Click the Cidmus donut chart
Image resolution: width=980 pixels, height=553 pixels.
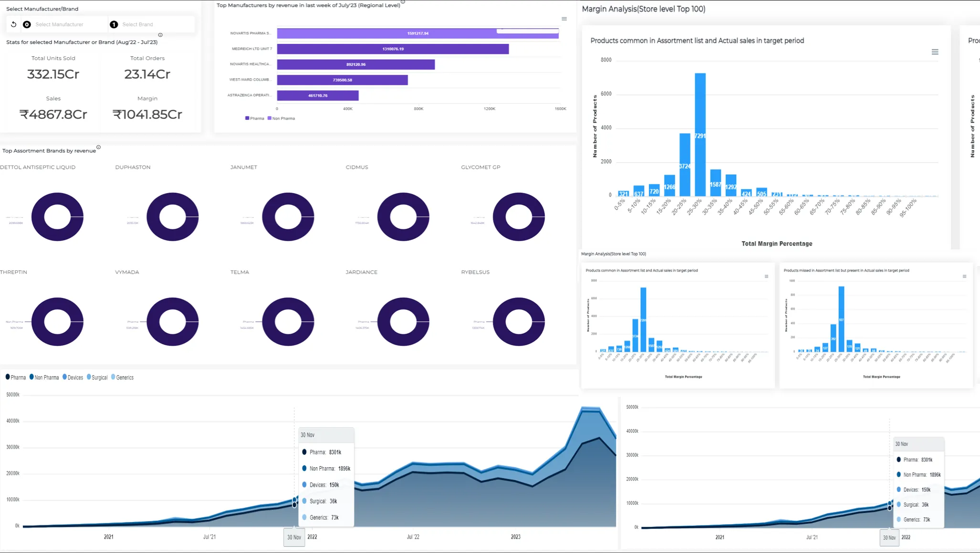(404, 217)
